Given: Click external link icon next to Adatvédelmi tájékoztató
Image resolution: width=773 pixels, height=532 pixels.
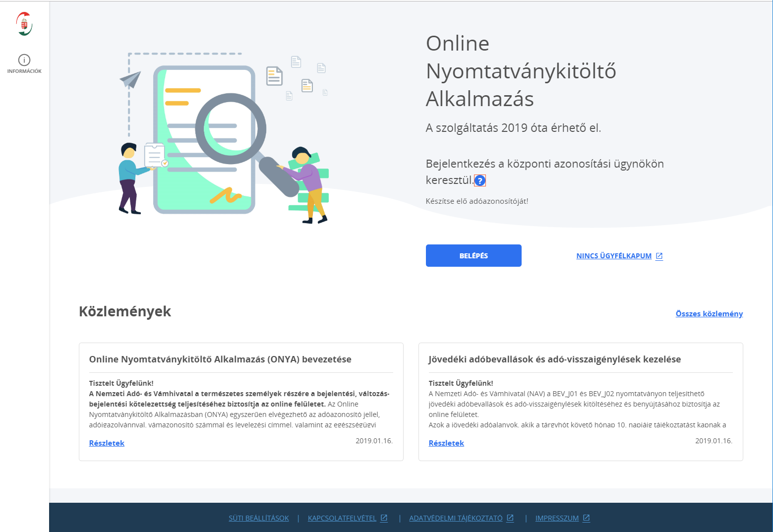Looking at the screenshot, I should [510, 518].
